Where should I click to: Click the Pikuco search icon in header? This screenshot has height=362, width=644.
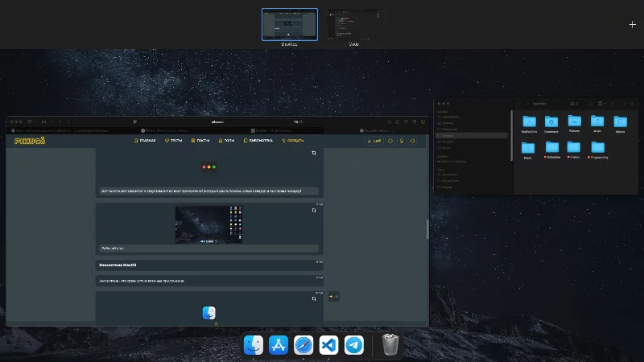coord(413,141)
